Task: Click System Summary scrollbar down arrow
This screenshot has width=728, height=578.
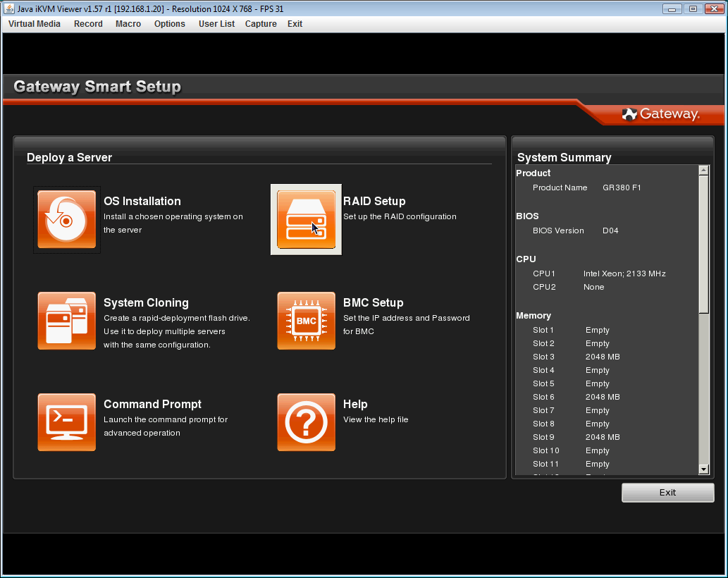Action: pyautogui.click(x=704, y=469)
